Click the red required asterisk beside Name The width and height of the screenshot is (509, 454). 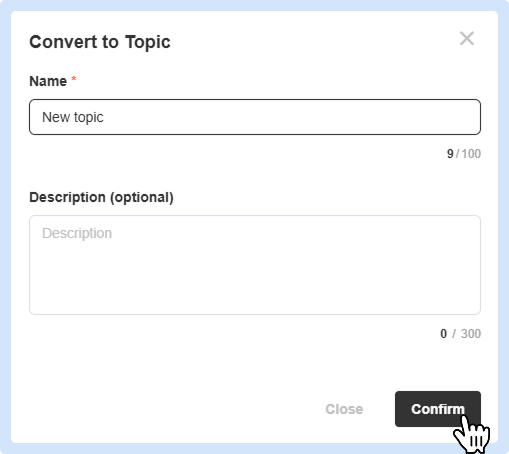click(x=74, y=79)
